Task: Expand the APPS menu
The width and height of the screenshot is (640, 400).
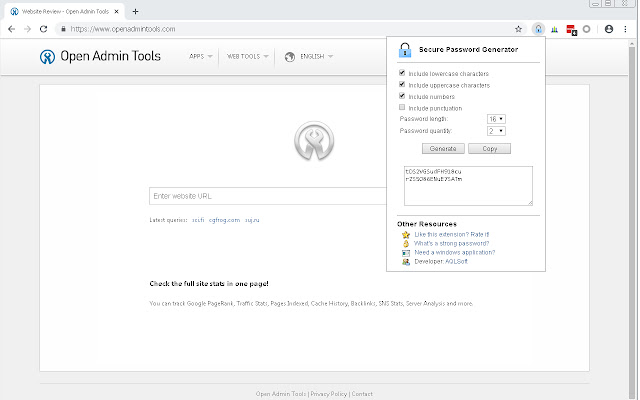Action: coord(200,56)
